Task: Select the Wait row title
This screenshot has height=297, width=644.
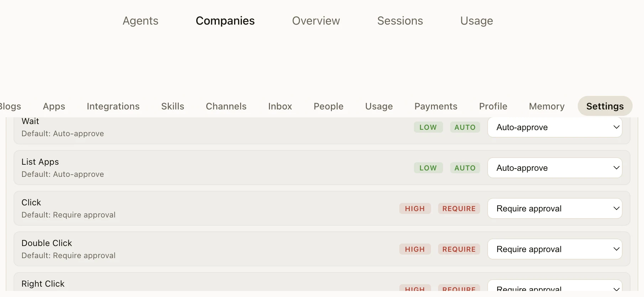Action: (x=30, y=121)
